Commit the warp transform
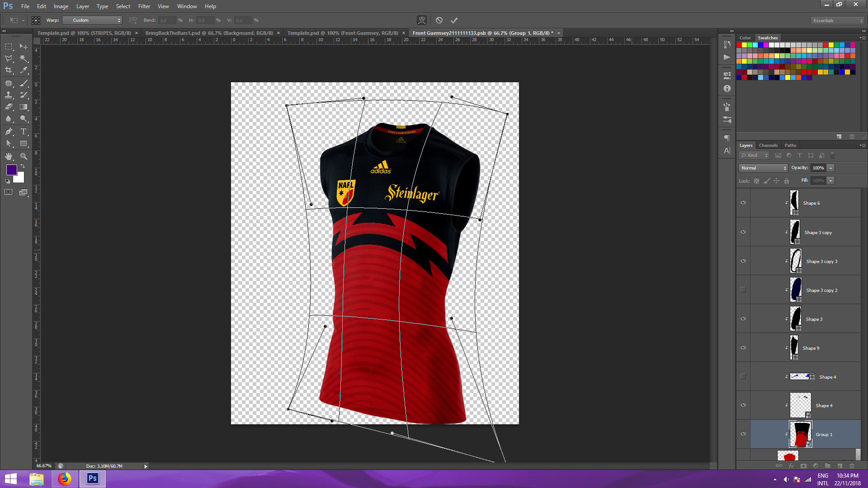Viewport: 868px width, 488px height. (454, 20)
